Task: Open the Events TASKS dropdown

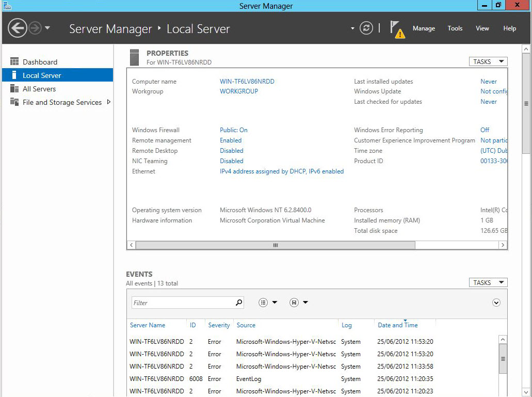Action: (x=488, y=282)
